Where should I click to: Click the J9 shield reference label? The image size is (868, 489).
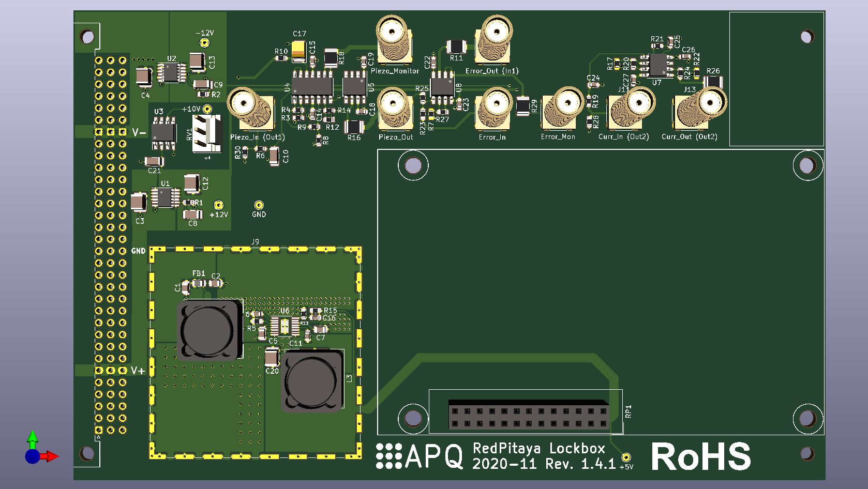(255, 241)
